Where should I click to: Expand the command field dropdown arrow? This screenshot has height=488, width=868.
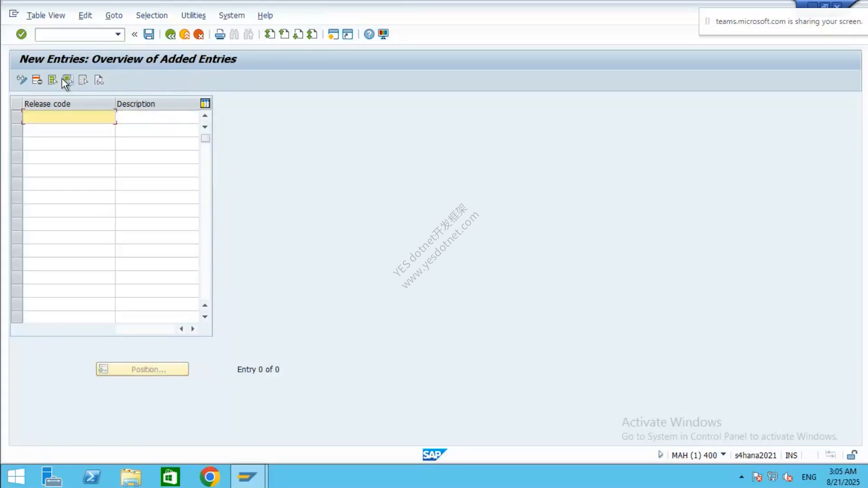coord(118,34)
